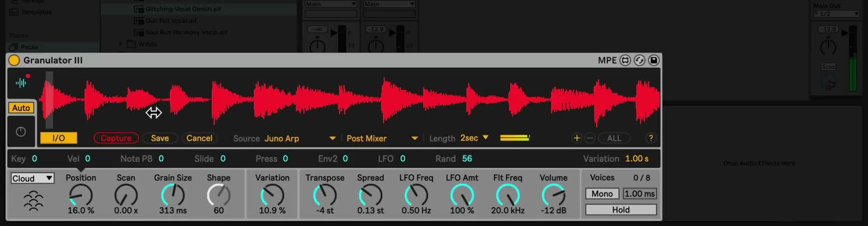Click the save preset disk icon
868x226 pixels.
[x=654, y=61]
